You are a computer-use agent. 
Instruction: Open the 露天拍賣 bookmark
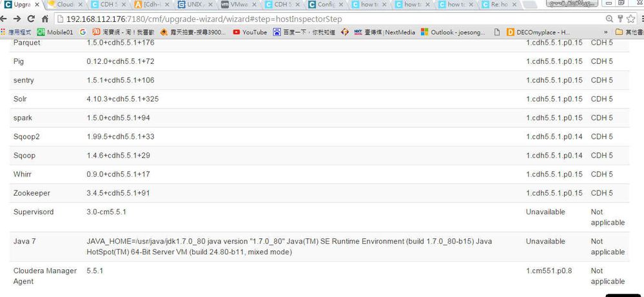[x=193, y=32]
